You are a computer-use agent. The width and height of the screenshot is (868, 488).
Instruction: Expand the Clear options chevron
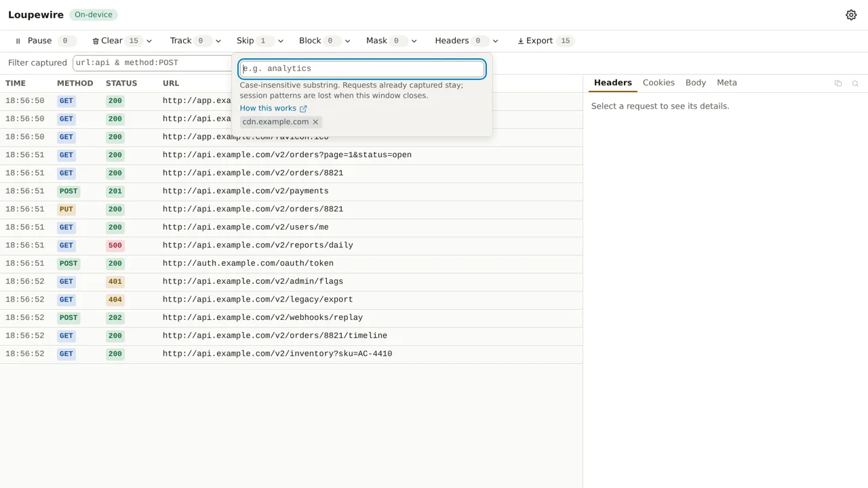coord(149,41)
